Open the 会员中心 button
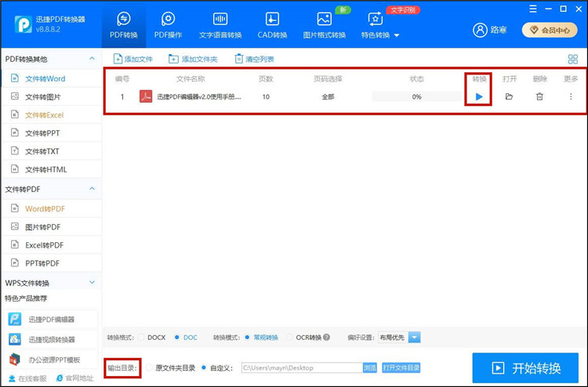This screenshot has height=387, width=588. coord(550,31)
